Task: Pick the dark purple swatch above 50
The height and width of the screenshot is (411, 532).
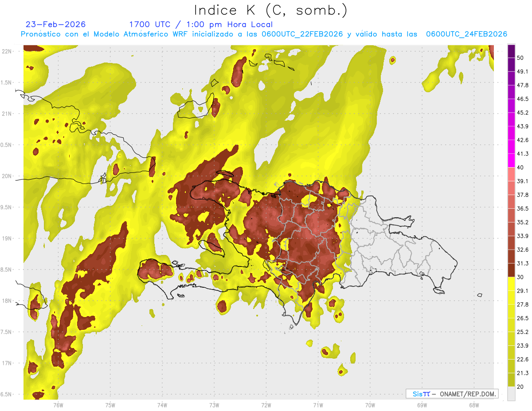Action: [x=511, y=51]
